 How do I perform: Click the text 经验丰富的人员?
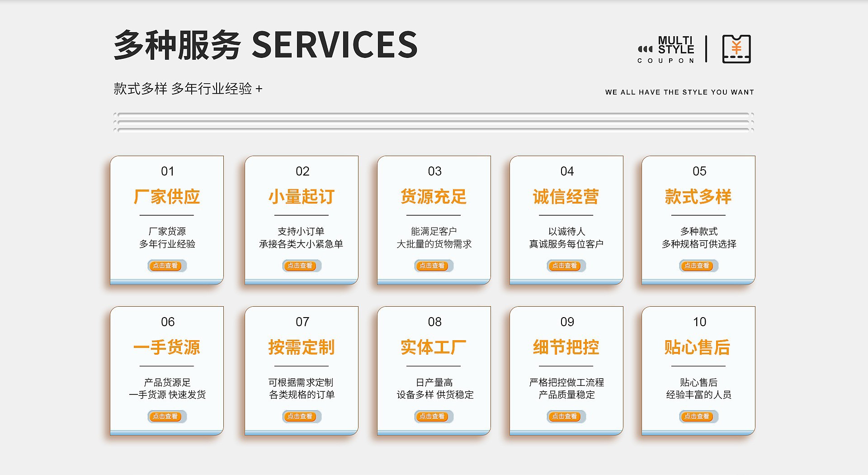[x=699, y=395]
